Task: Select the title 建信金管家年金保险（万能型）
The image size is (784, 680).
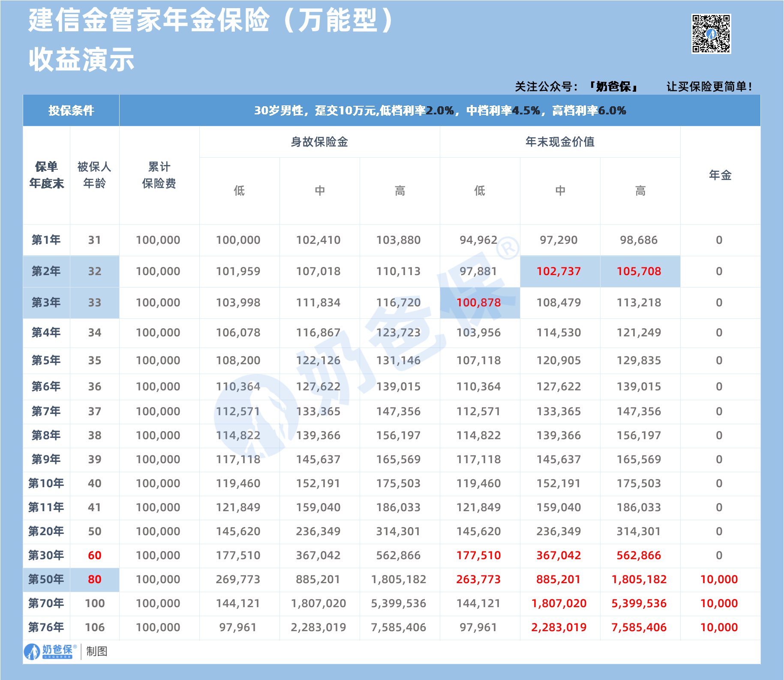Action: pyautogui.click(x=212, y=20)
